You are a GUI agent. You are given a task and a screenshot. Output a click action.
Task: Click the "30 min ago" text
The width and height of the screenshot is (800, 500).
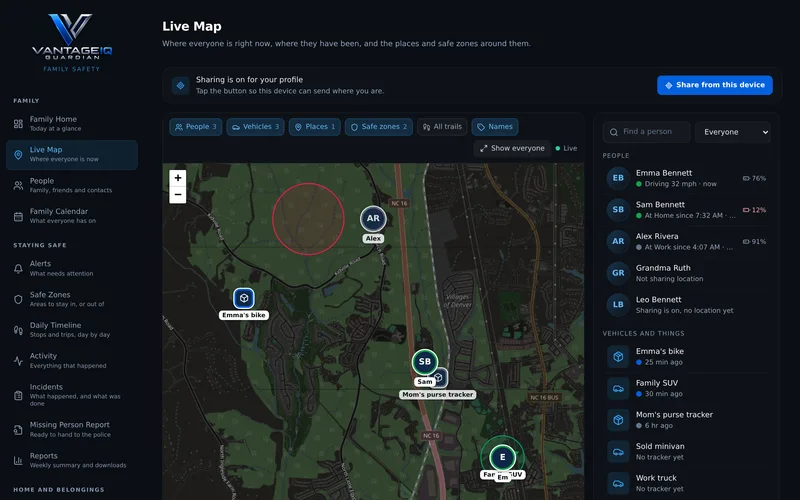click(x=663, y=394)
